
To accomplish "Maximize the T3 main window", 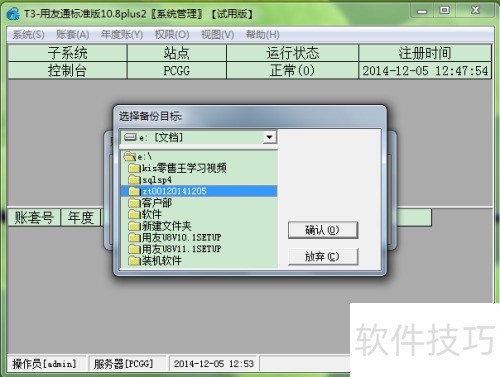I will click(445, 11).
